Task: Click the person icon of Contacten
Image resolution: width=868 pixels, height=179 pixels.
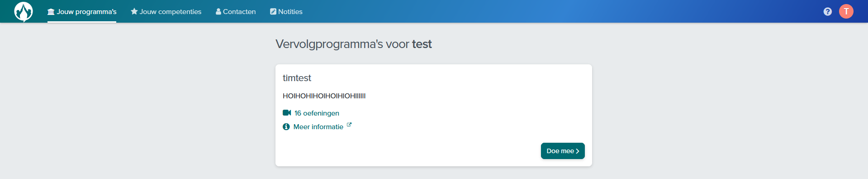Action: (x=218, y=11)
